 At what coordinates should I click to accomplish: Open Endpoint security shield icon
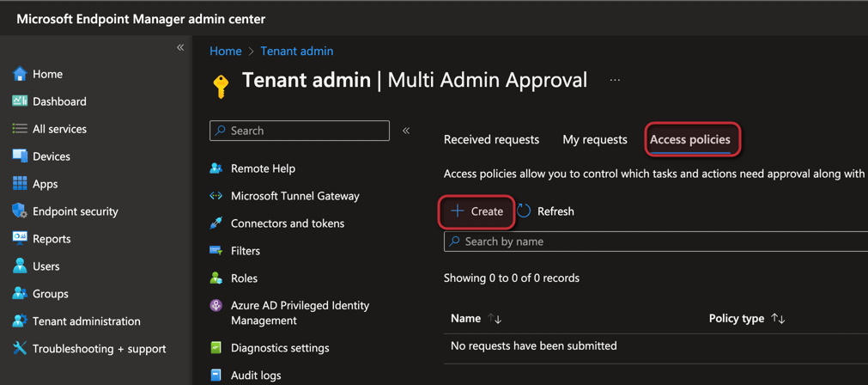pos(20,211)
